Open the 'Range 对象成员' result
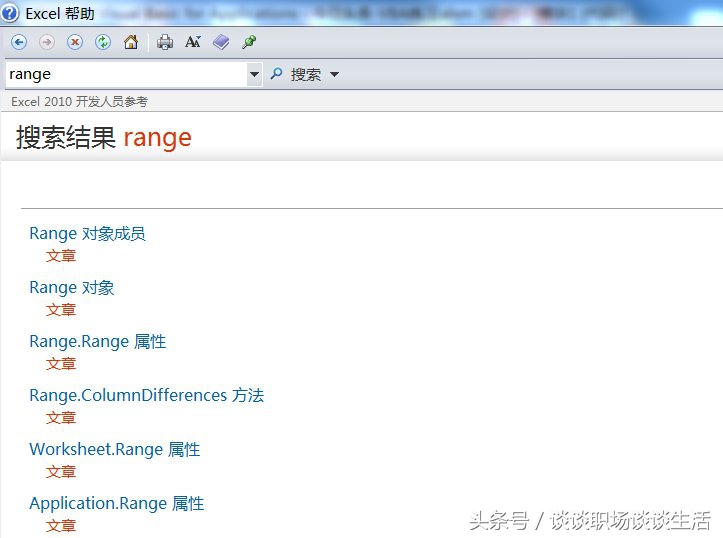The image size is (723, 538). [88, 234]
